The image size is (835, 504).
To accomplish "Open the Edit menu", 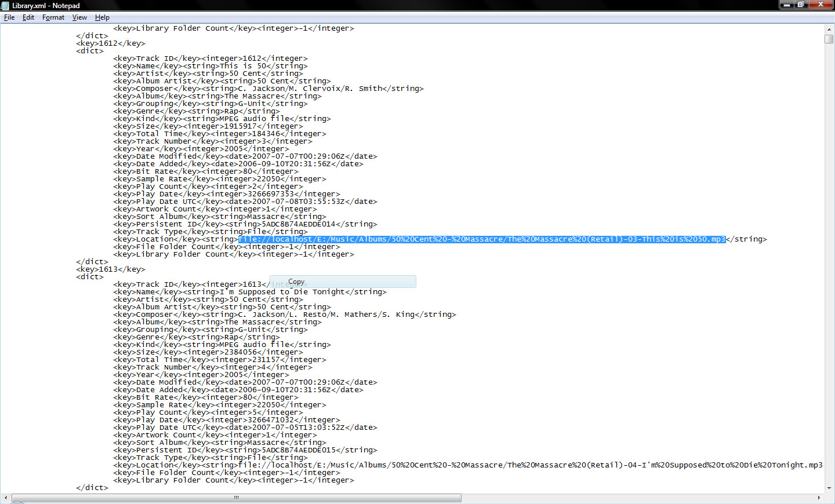I will [x=28, y=17].
